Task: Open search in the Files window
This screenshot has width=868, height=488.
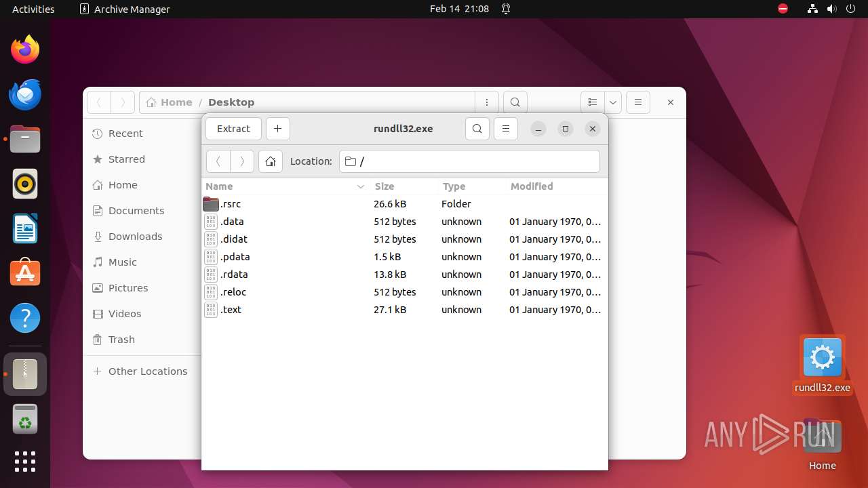Action: tap(515, 102)
